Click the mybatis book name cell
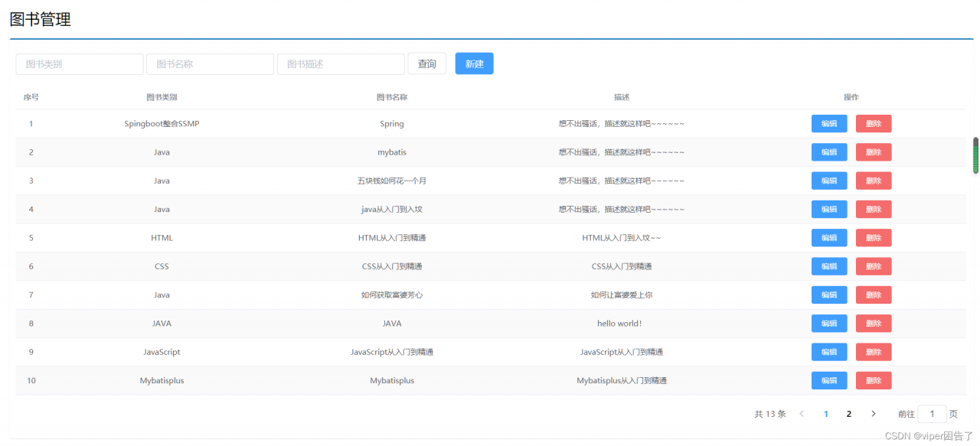The image size is (980, 446). (392, 152)
